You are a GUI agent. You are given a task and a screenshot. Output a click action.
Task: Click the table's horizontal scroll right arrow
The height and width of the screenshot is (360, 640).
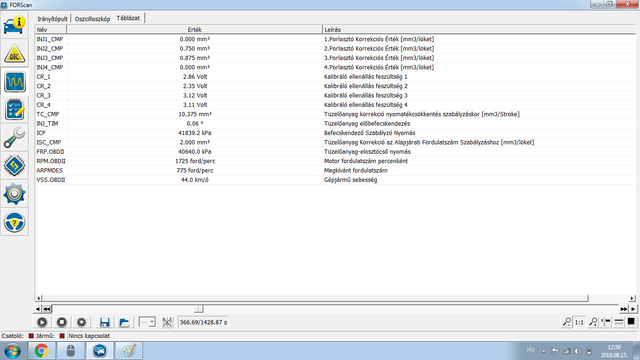point(632,298)
